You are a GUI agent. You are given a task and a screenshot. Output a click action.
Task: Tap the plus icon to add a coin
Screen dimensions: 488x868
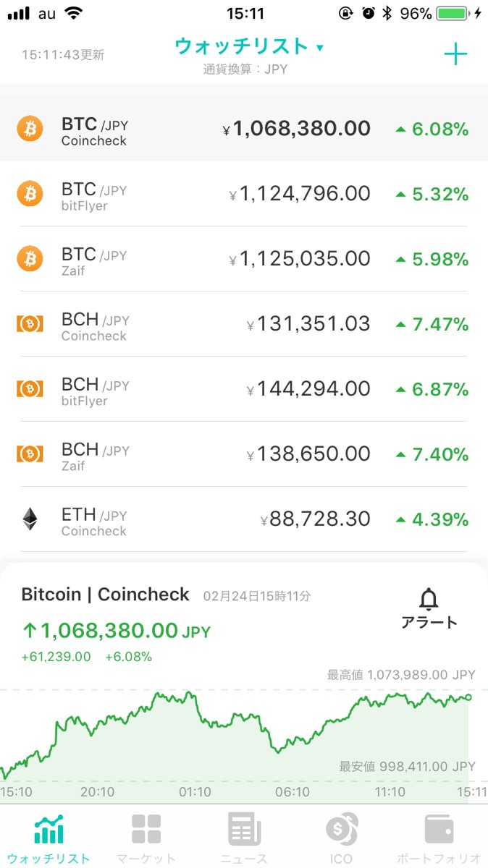point(455,54)
